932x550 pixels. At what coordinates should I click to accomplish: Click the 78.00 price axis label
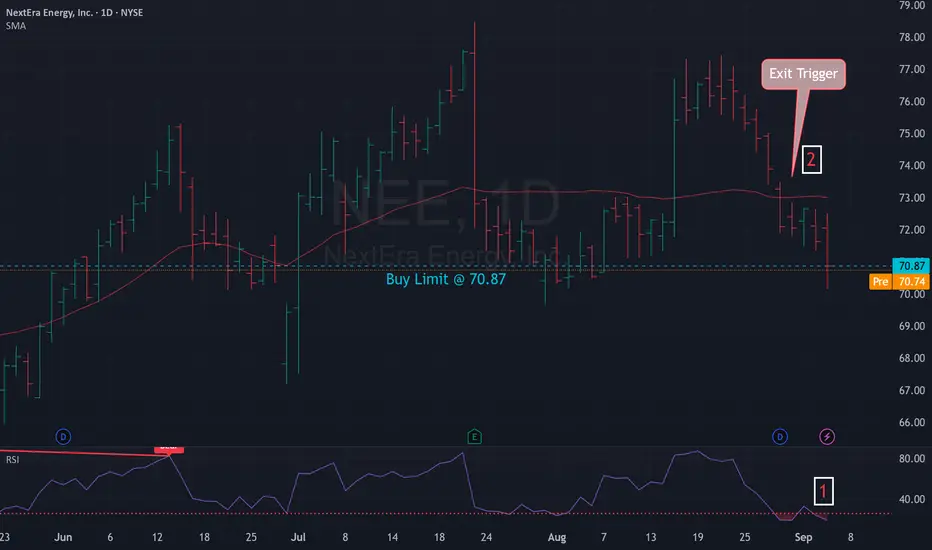click(912, 37)
